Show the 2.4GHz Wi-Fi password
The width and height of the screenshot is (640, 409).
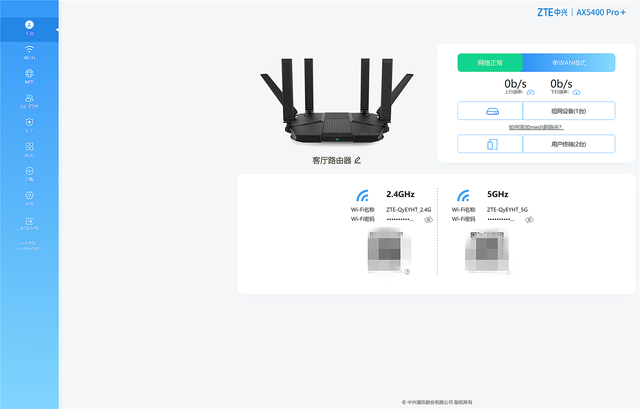[428, 220]
